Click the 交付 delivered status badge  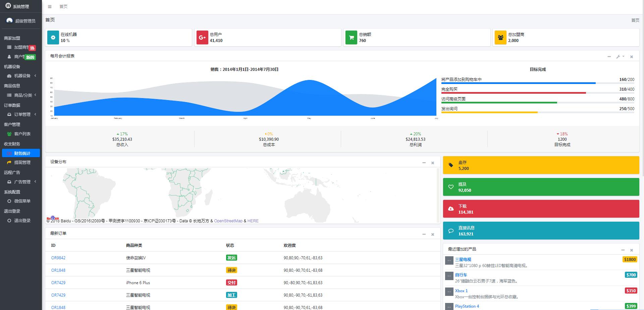tap(231, 283)
